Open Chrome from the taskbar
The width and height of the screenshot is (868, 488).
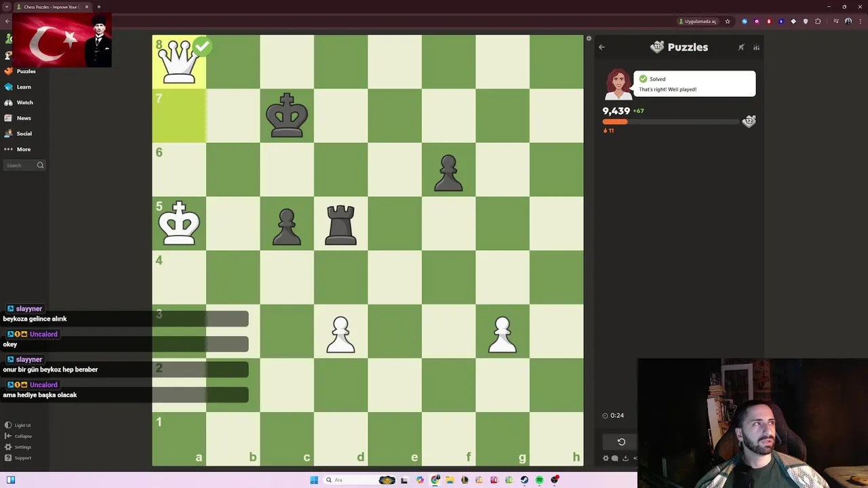435,480
